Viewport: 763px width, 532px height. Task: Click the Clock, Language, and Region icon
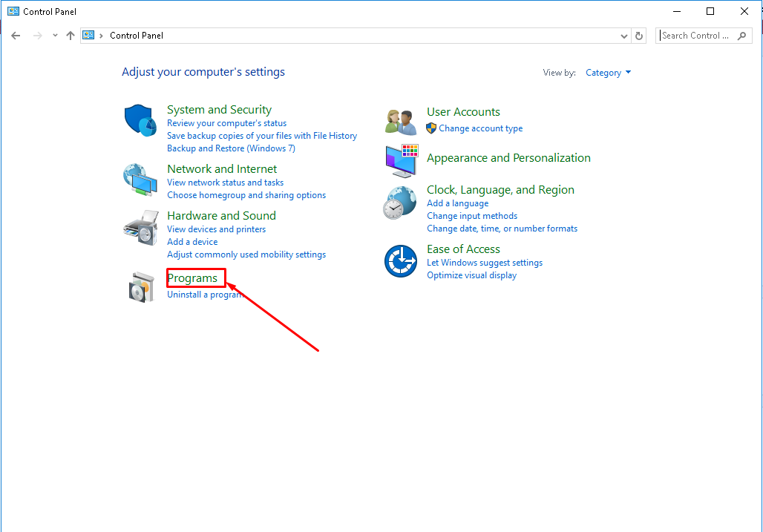click(x=399, y=203)
